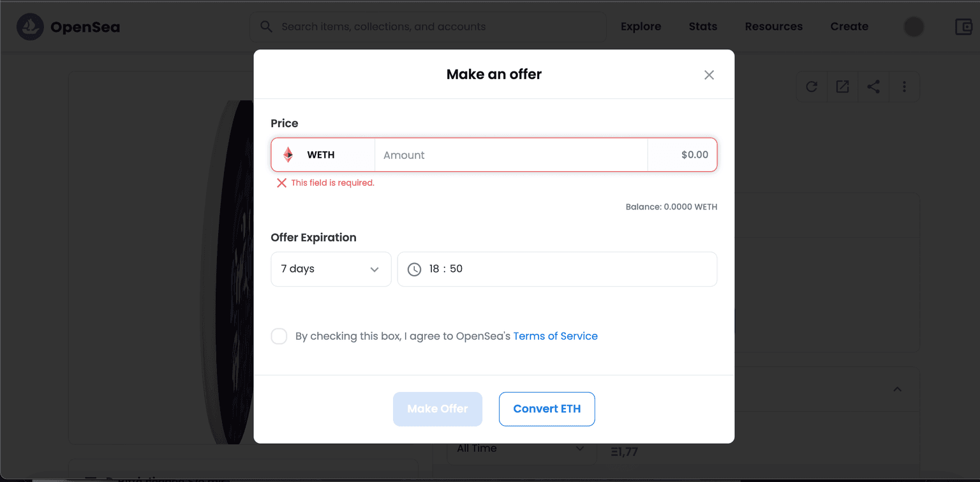Click the Amount price input field

coord(510,155)
